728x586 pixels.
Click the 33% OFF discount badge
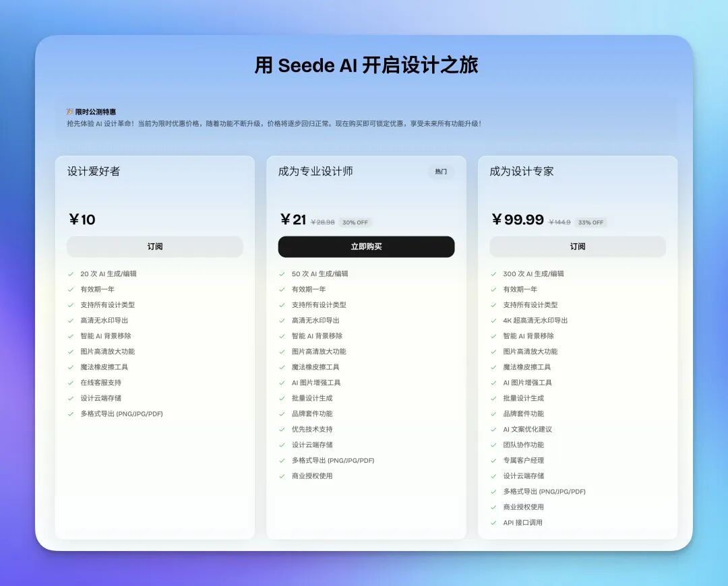590,223
